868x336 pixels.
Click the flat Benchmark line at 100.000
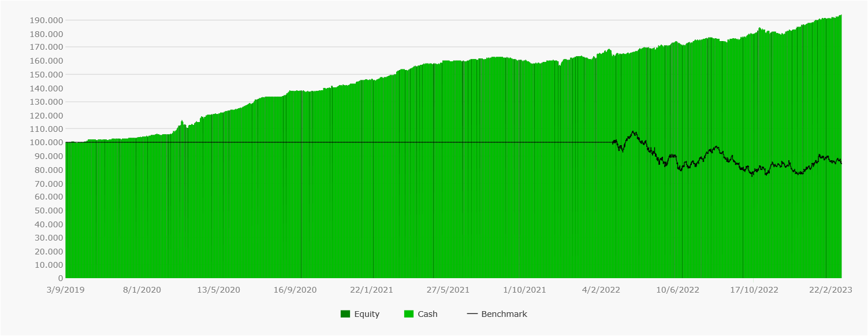point(339,142)
